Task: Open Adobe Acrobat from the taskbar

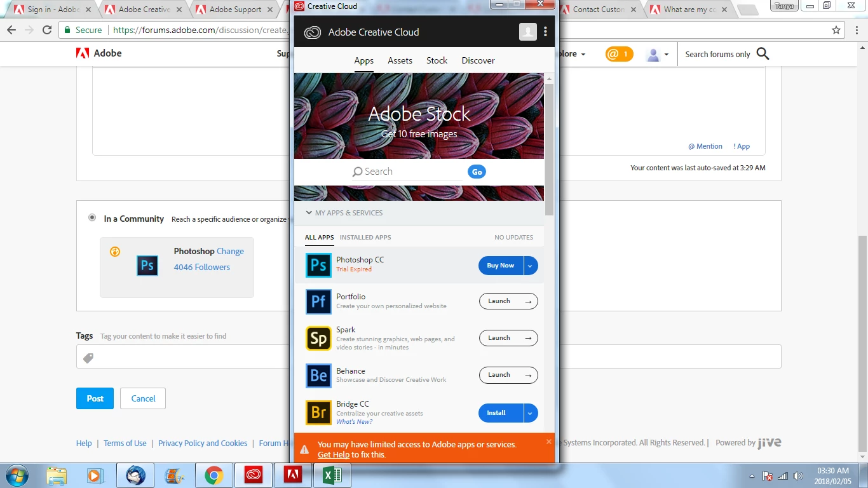Action: (293, 475)
